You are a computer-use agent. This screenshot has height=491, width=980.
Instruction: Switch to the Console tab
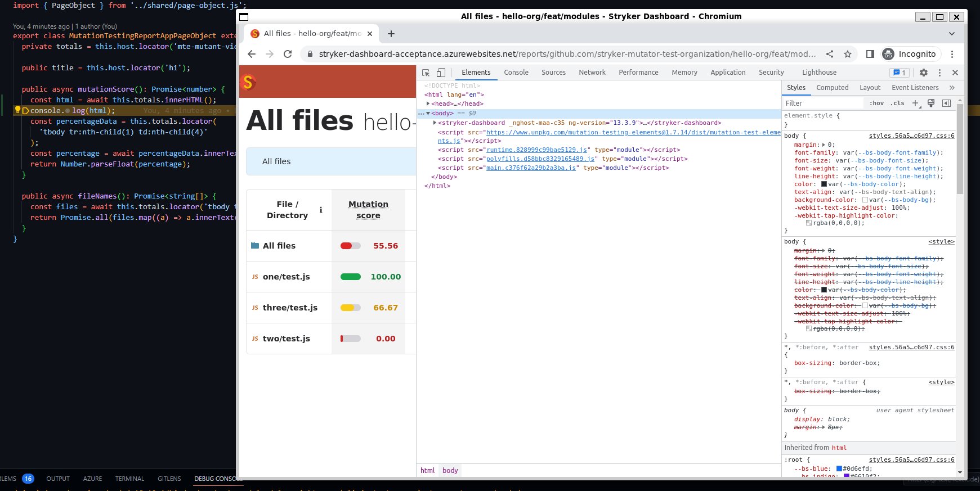516,73
